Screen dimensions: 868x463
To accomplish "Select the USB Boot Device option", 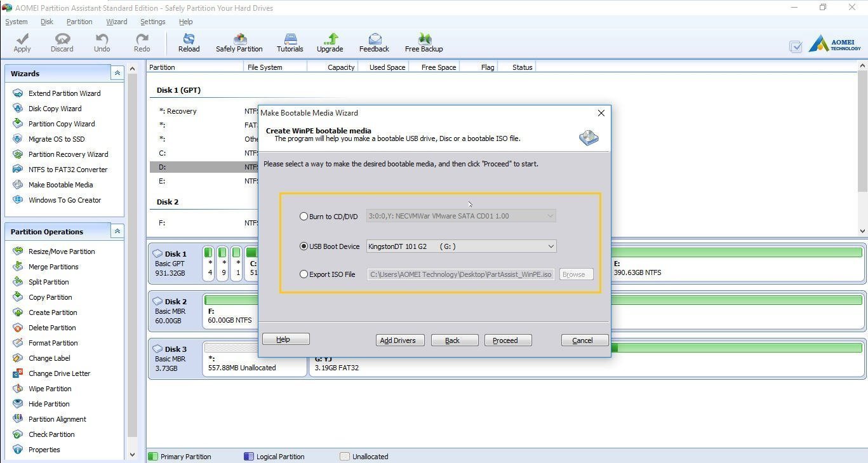I will (x=304, y=246).
